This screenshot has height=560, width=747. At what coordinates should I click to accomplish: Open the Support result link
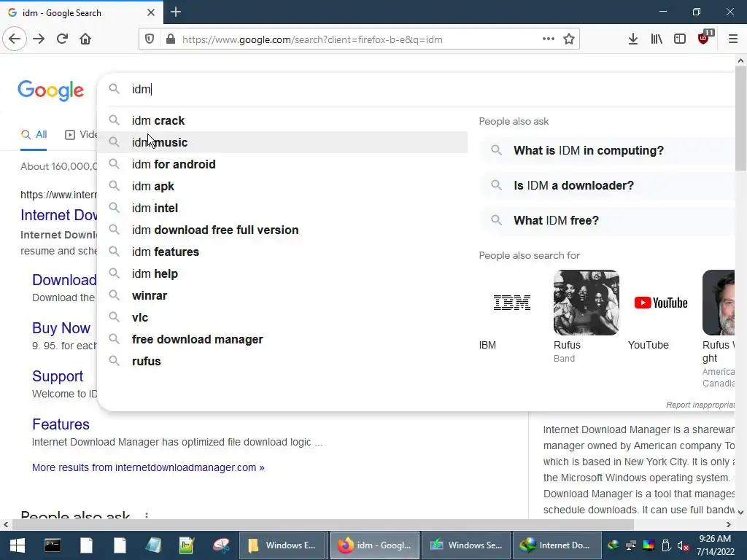[58, 376]
